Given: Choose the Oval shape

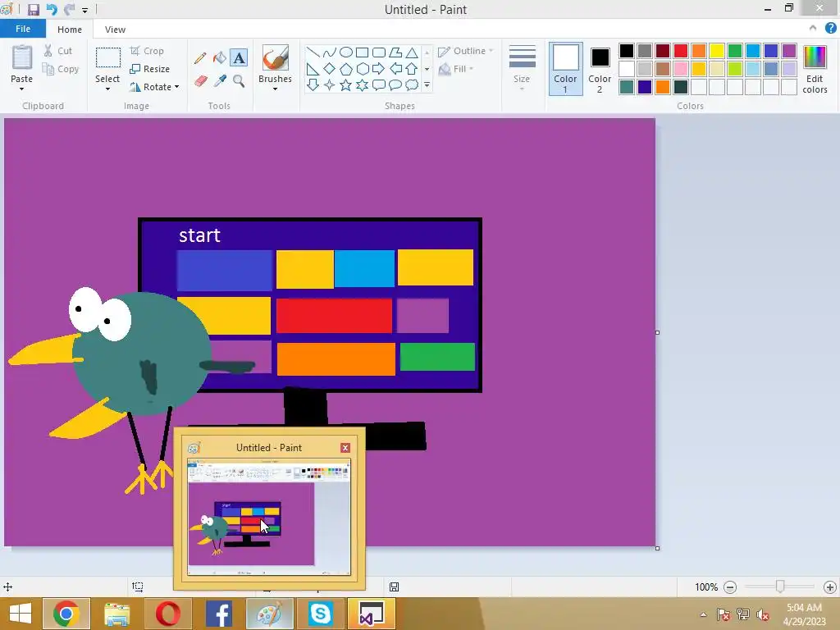Looking at the screenshot, I should 346,52.
